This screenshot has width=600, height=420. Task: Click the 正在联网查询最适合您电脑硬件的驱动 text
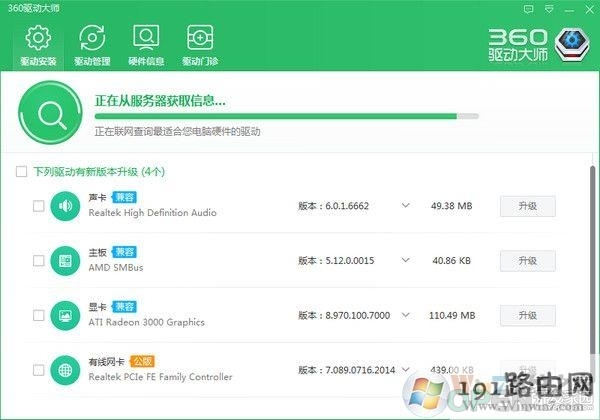(178, 132)
